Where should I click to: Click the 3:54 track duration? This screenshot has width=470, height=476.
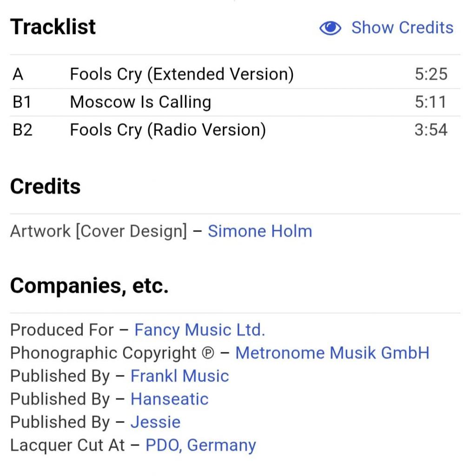click(x=430, y=130)
